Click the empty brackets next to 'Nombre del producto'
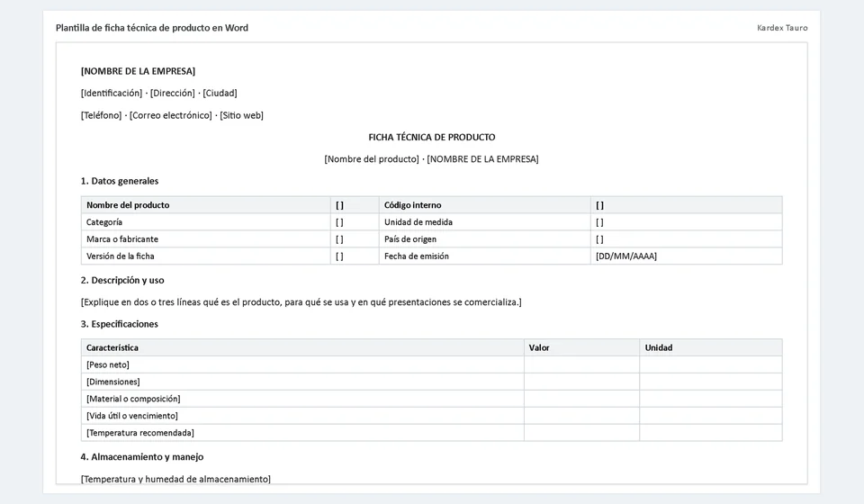 355,205
